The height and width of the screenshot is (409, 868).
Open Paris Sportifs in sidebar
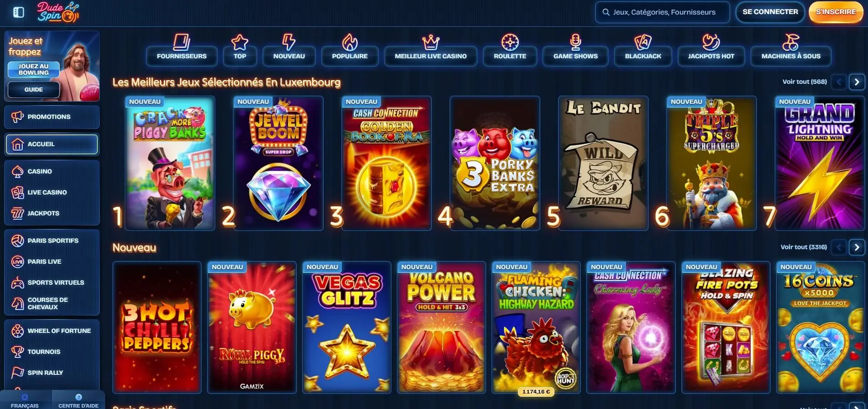tap(52, 240)
